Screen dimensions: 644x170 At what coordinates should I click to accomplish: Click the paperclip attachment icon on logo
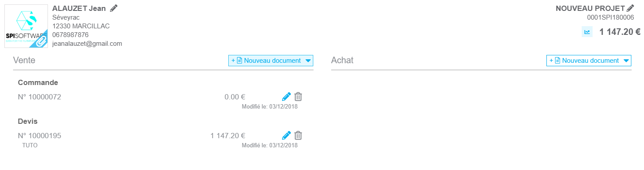click(x=41, y=41)
